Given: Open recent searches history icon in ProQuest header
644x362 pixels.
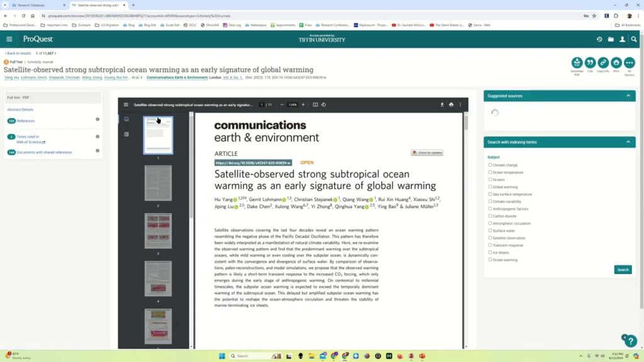Looking at the screenshot, I should coord(599,40).
